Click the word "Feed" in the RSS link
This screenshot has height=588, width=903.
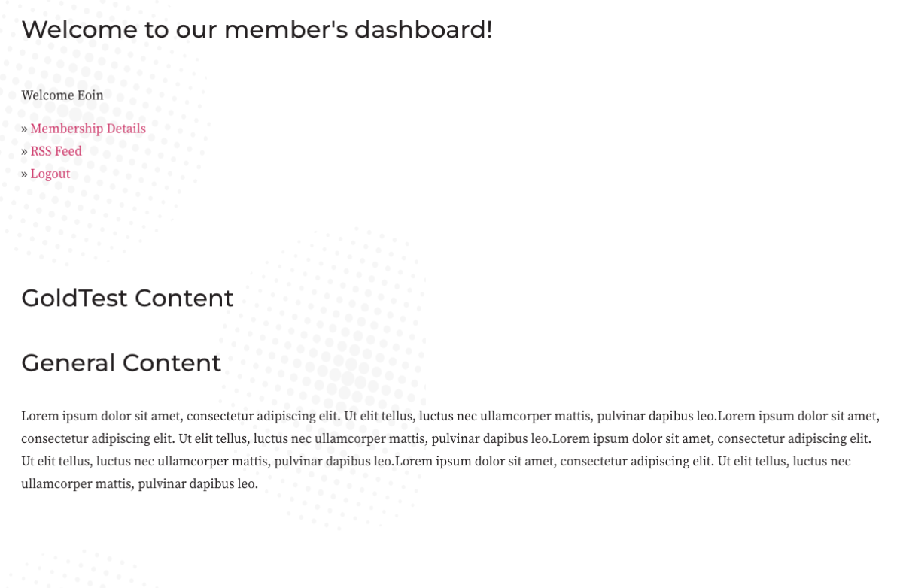tap(68, 151)
